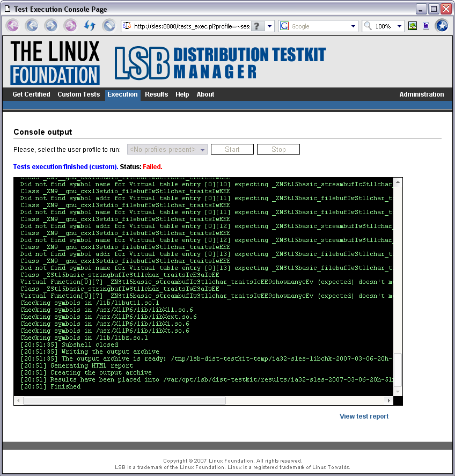Go to the Administration link
Image resolution: width=455 pixels, height=476 pixels.
(422, 94)
